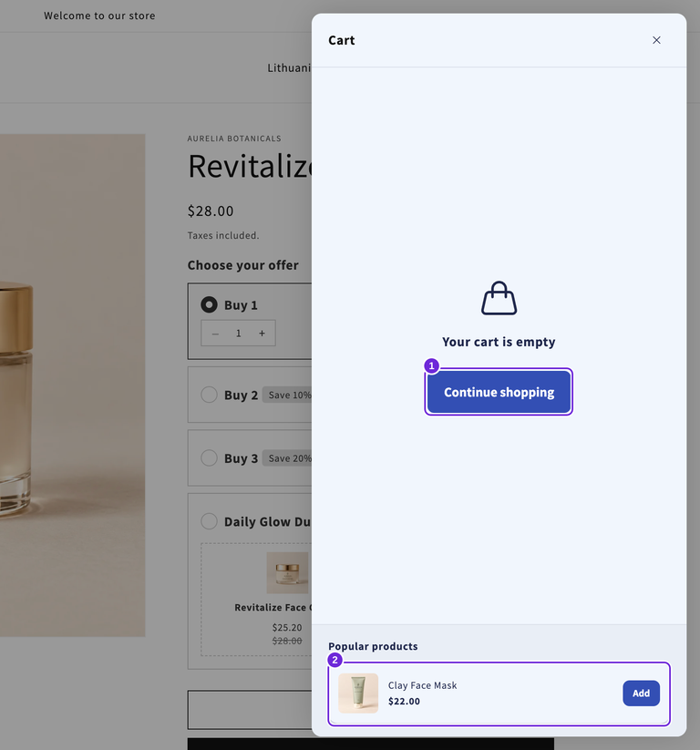
Task: Select the Buy 1 radio option
Action: click(209, 304)
